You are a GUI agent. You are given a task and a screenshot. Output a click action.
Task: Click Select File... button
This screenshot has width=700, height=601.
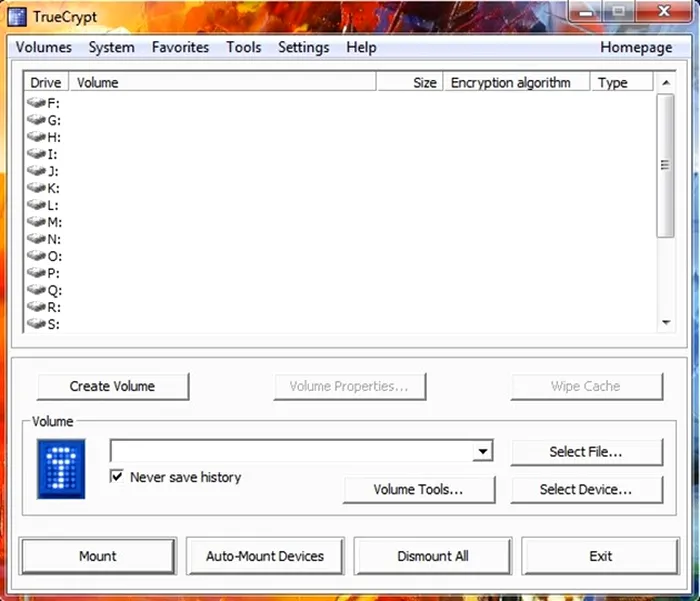click(586, 452)
